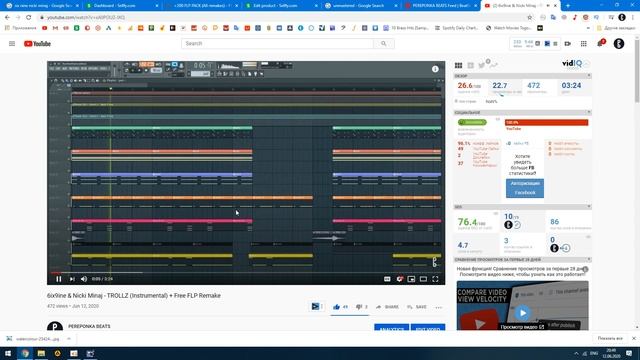The height and width of the screenshot is (360, 640).
Task: Open the YouTube hamburger guide menu
Action: coord(12,44)
